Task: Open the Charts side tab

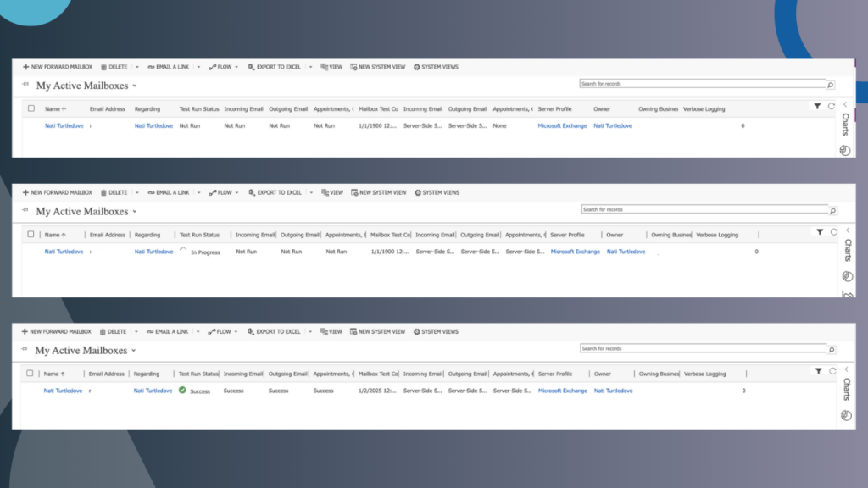Action: coord(846,125)
